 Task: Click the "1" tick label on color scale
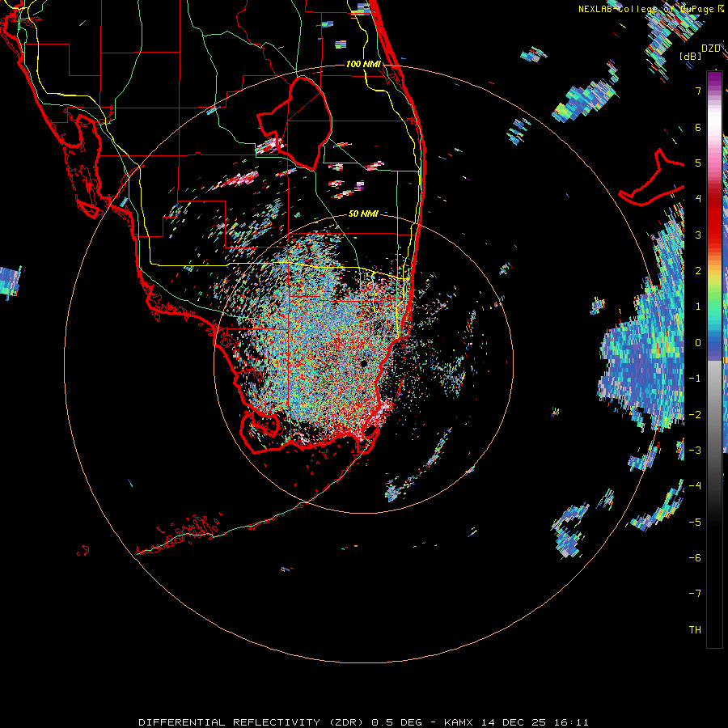[x=698, y=307]
